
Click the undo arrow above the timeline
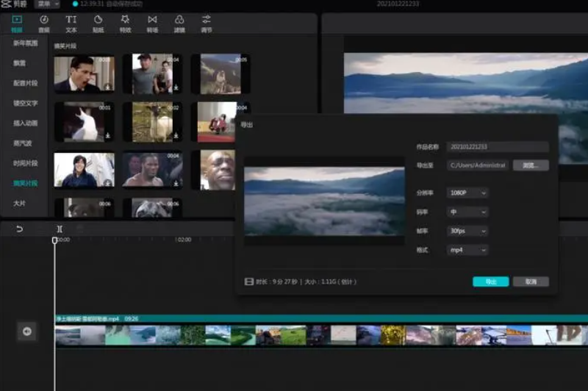[20, 229]
